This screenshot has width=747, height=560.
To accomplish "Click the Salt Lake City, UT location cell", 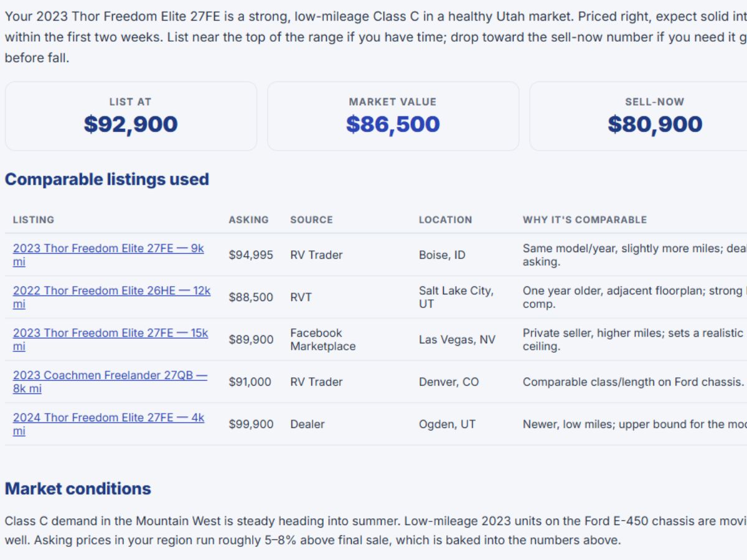I will 456,297.
